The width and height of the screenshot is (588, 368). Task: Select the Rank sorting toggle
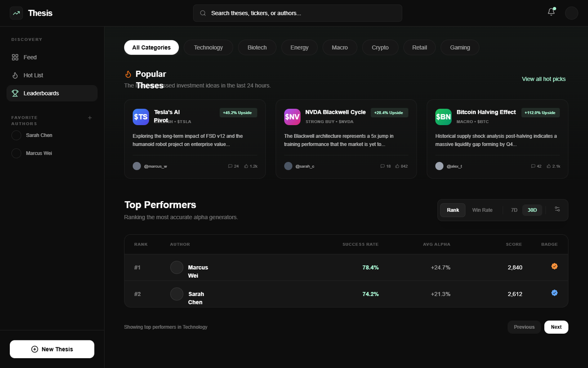pyautogui.click(x=453, y=210)
